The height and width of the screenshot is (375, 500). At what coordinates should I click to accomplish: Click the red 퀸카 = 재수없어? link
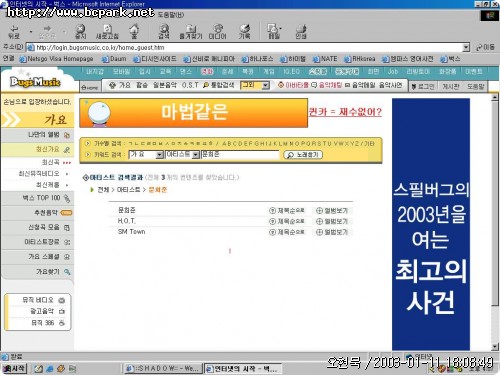[x=345, y=112]
